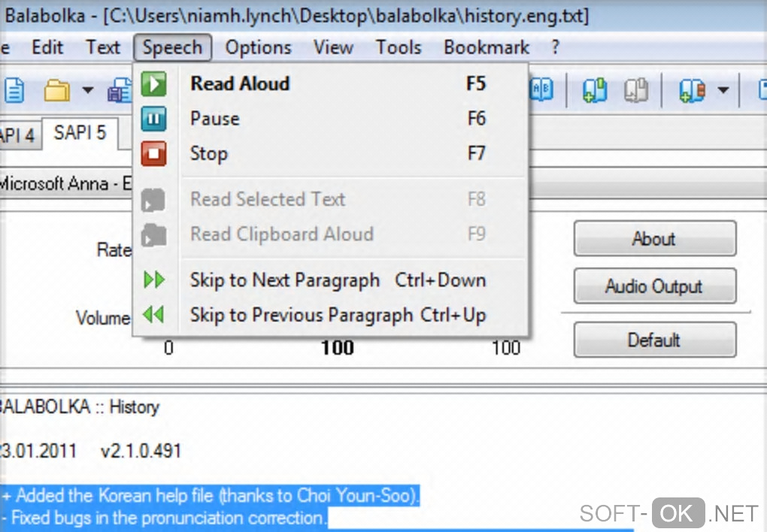Select Pause F6 menu entry
Viewport: 767px width, 532px height.
(331, 119)
